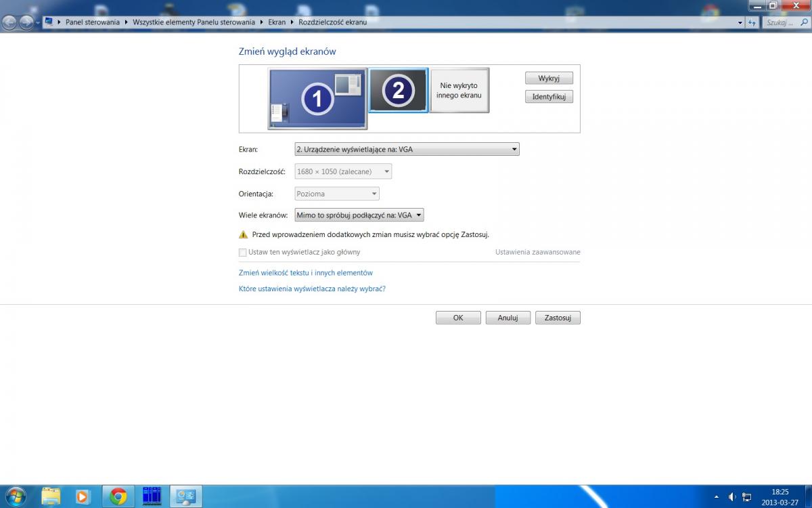
Task: Enable 'Ustaw ten wyświetlacz jako główny' checkbox
Action: pos(243,253)
